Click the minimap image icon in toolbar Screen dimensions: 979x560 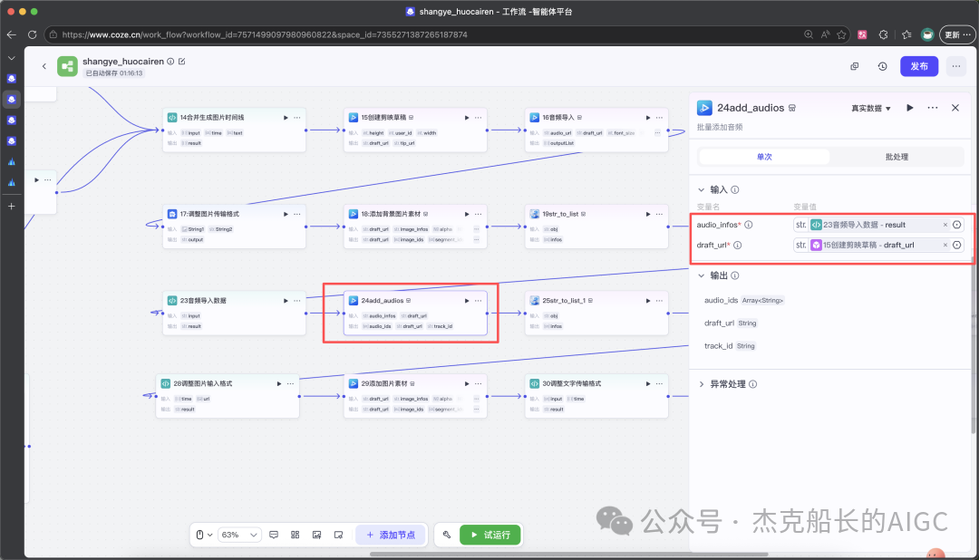pyautogui.click(x=317, y=535)
